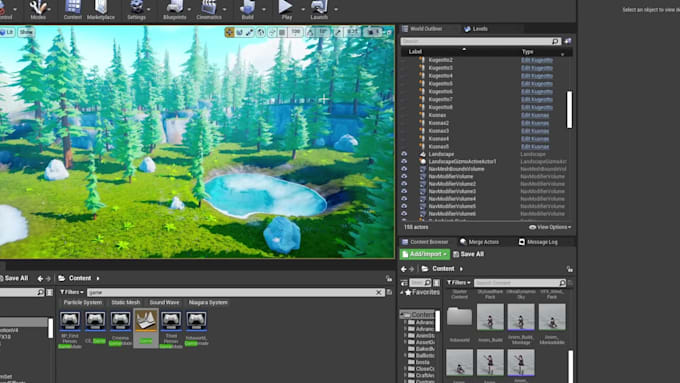
Task: Select the rotate gizmo tool in viewport
Action: pos(239,32)
